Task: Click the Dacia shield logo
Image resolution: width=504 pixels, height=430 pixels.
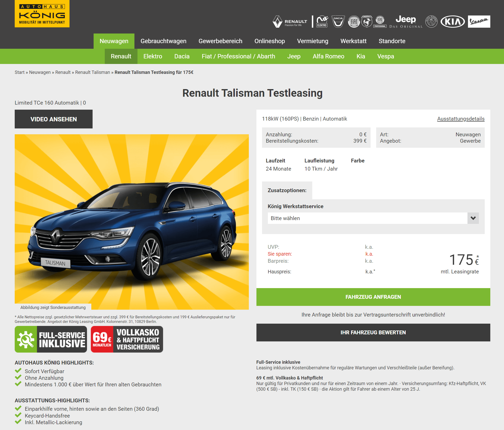Action: (x=338, y=22)
